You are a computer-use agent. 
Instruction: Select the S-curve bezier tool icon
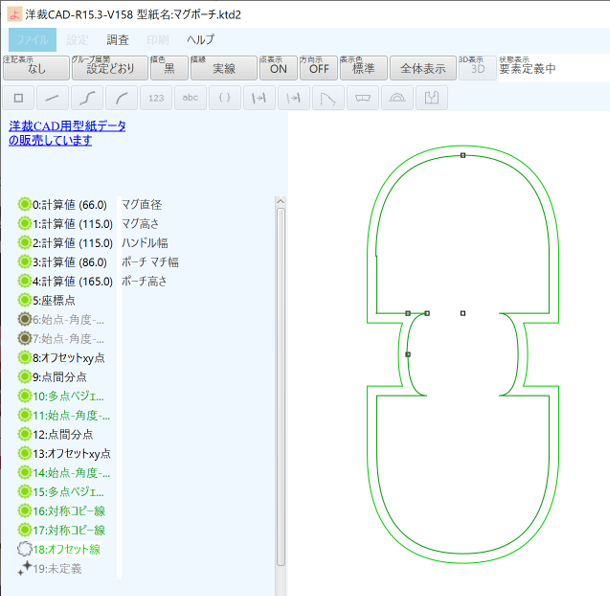[87, 98]
